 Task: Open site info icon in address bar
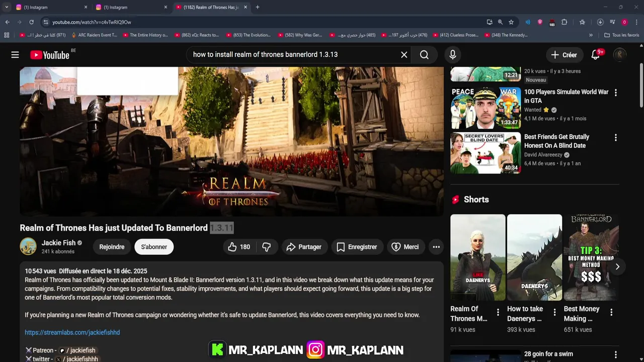point(46,22)
